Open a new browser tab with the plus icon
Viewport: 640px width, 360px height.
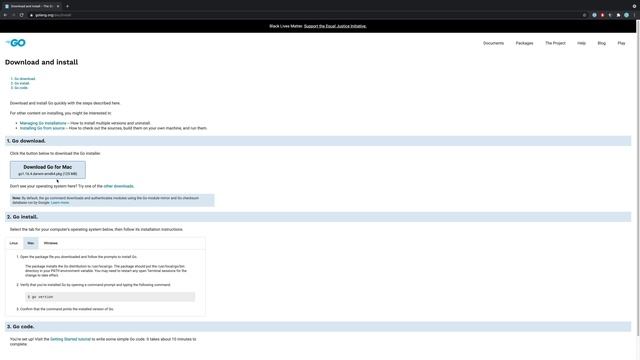tap(67, 6)
